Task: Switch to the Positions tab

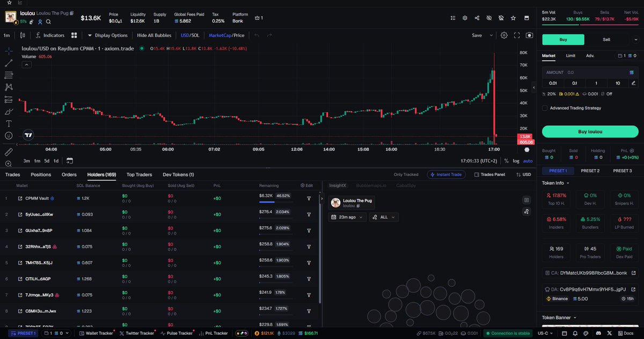Action: point(41,175)
